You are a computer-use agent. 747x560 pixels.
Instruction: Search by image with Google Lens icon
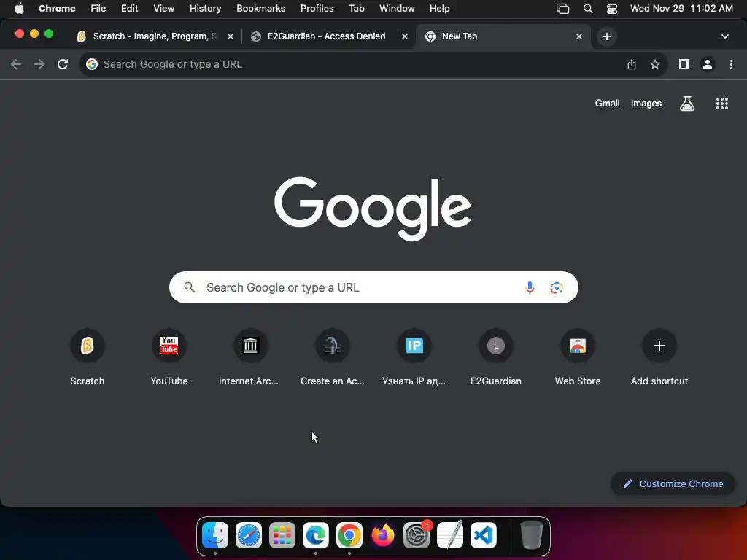(557, 287)
